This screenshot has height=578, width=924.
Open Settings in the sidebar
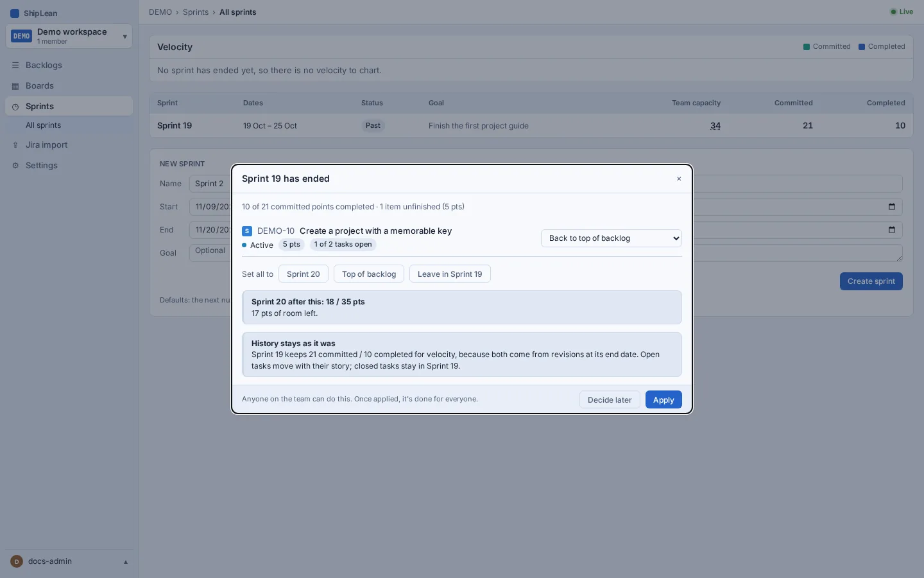click(x=69, y=166)
